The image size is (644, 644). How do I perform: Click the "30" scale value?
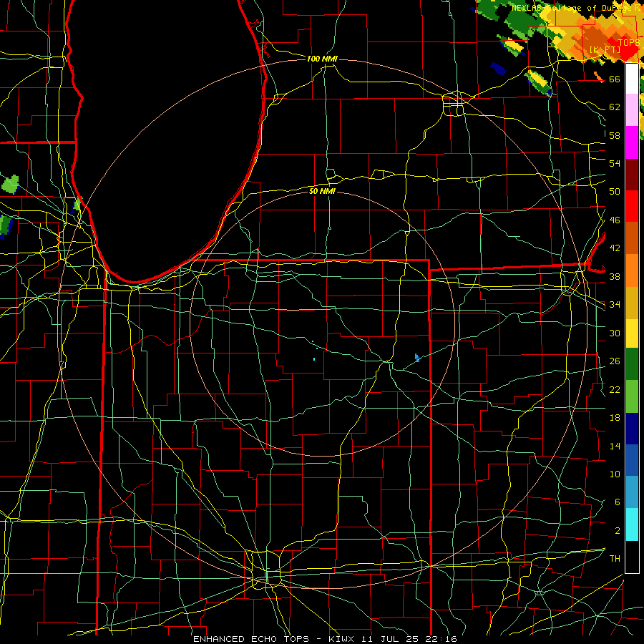[615, 333]
